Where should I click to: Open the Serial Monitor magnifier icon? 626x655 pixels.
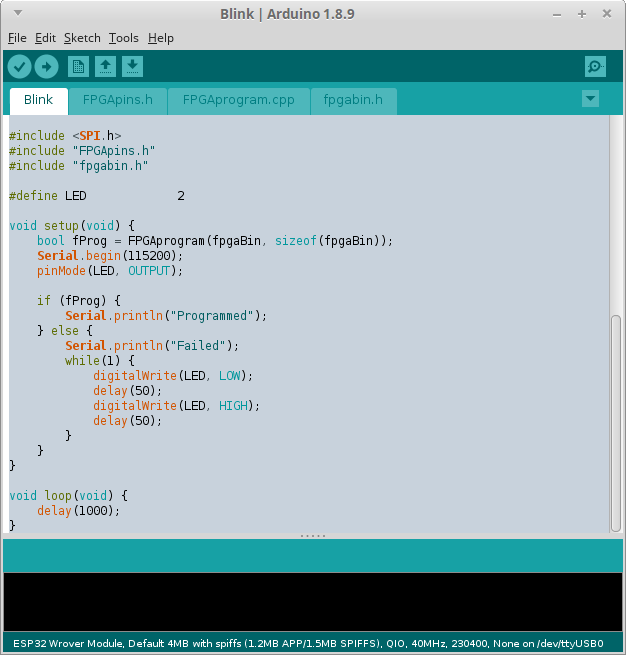click(x=595, y=66)
